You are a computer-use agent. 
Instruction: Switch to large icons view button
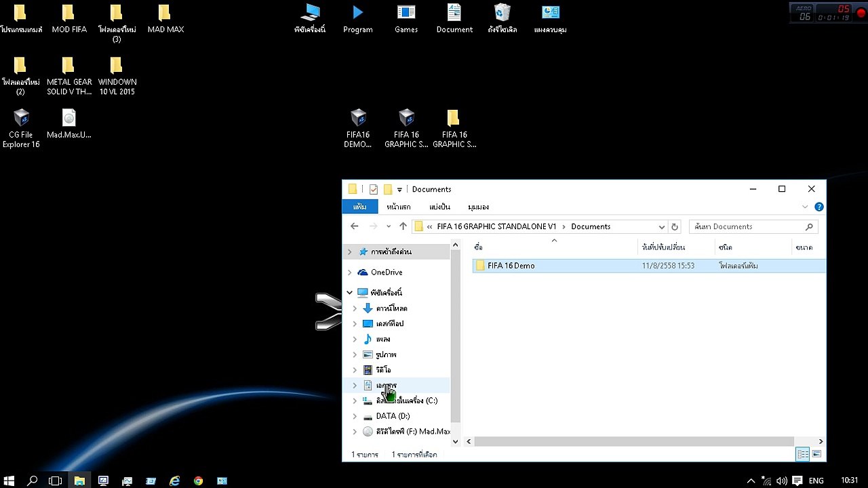tap(816, 454)
